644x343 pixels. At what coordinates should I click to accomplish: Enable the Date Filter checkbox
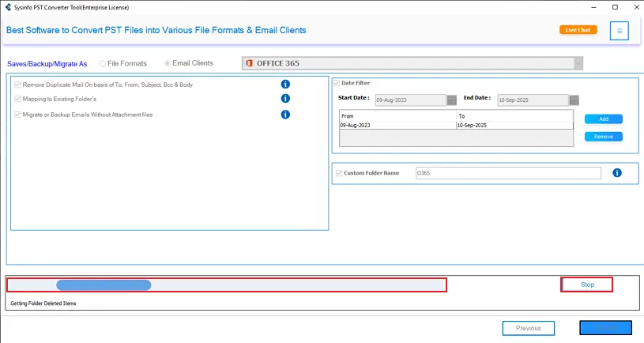coord(337,83)
